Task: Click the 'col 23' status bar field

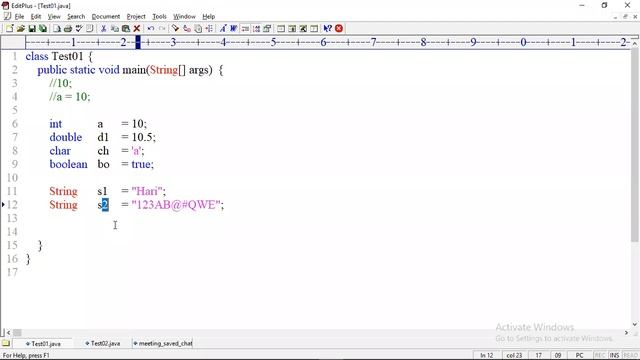Action: pyautogui.click(x=514, y=356)
